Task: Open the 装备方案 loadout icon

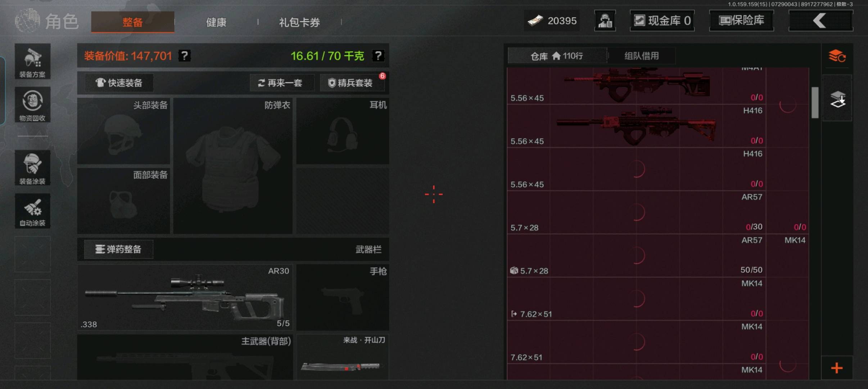Action: coord(32,62)
